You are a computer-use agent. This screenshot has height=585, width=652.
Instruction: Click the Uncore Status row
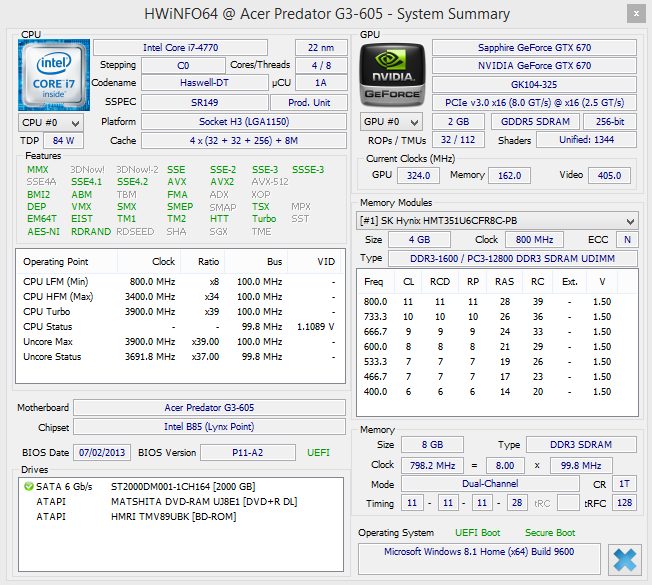coord(180,357)
